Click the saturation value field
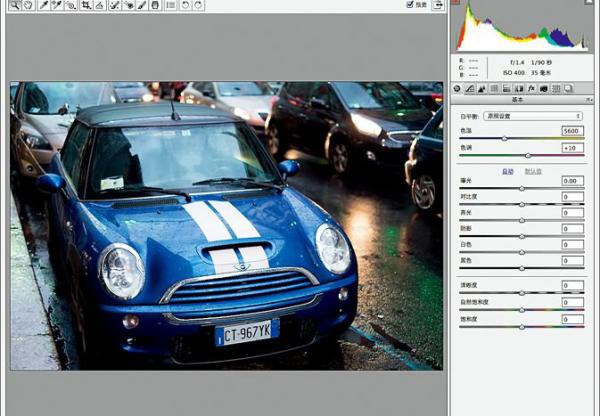Viewport: 600px width, 416px height. pyautogui.click(x=572, y=319)
